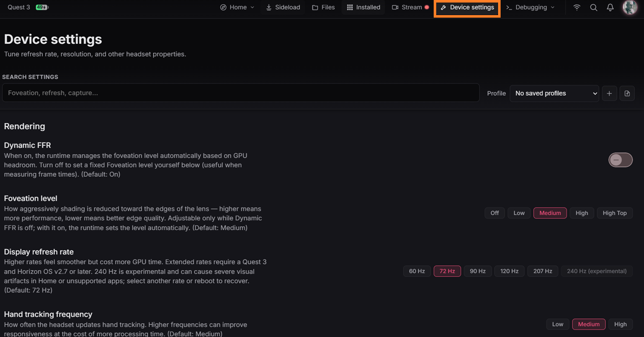644x337 pixels.
Task: Select the 207 Hz refresh rate
Action: 543,271
